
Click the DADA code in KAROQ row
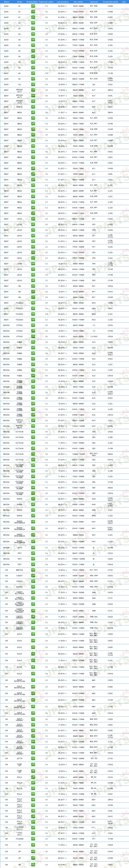[x=110, y=426]
